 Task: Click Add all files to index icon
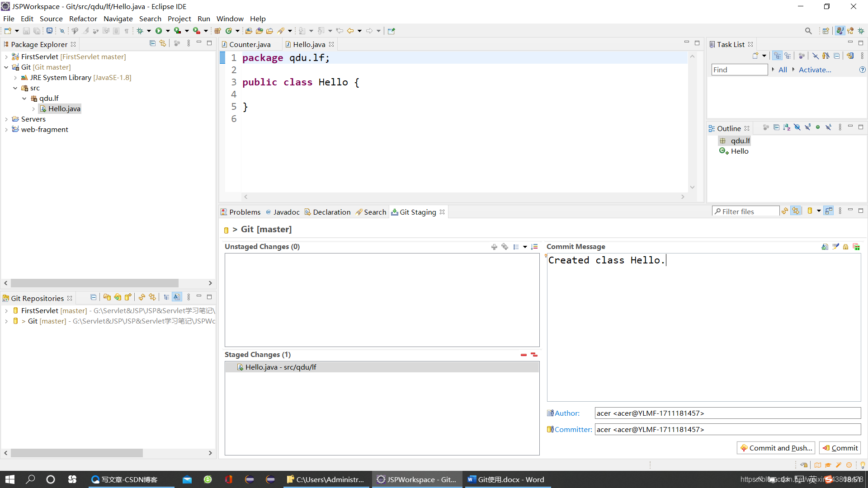click(505, 247)
